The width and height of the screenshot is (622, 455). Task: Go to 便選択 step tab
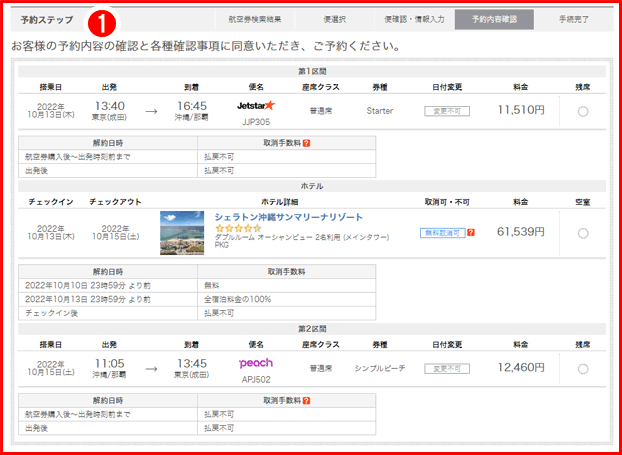334,19
